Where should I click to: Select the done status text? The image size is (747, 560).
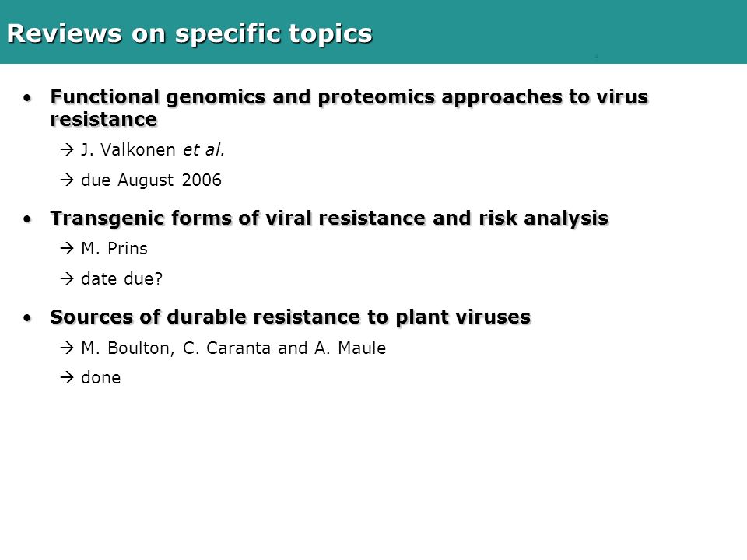coord(101,378)
